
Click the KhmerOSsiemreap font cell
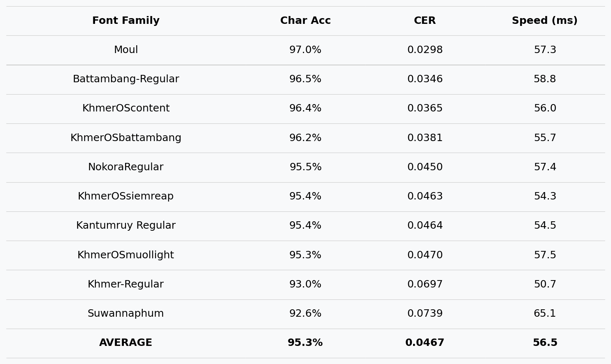(126, 197)
